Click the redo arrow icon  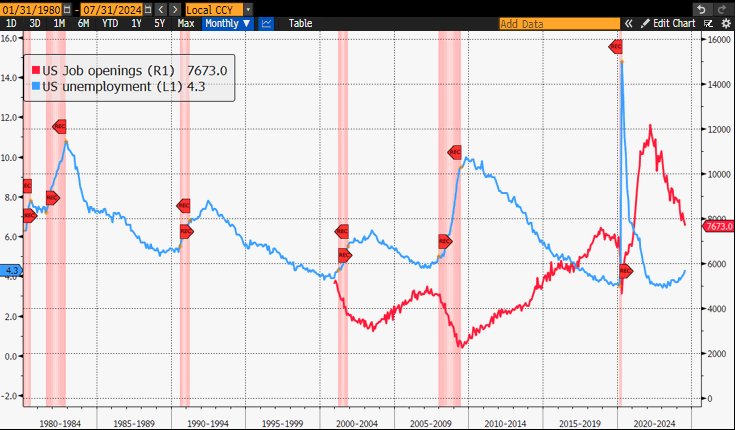[x=723, y=8]
